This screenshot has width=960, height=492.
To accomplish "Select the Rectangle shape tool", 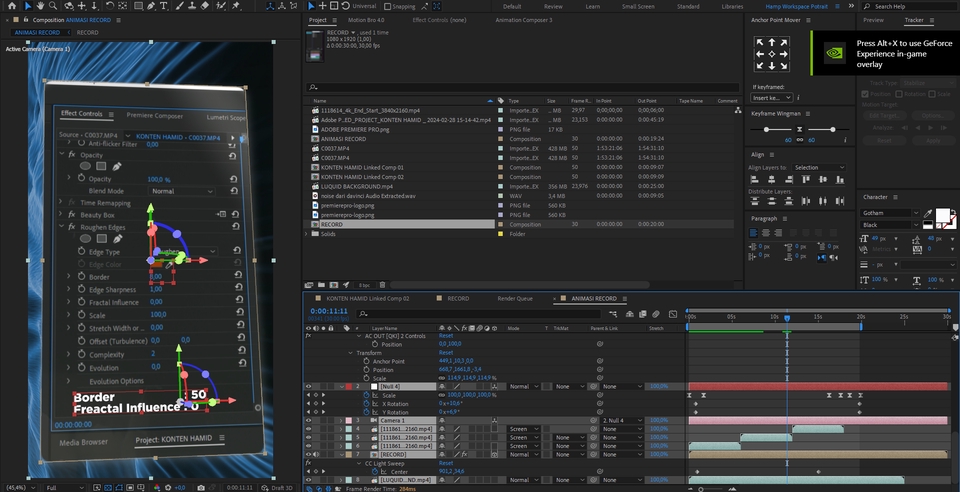I will click(138, 6).
